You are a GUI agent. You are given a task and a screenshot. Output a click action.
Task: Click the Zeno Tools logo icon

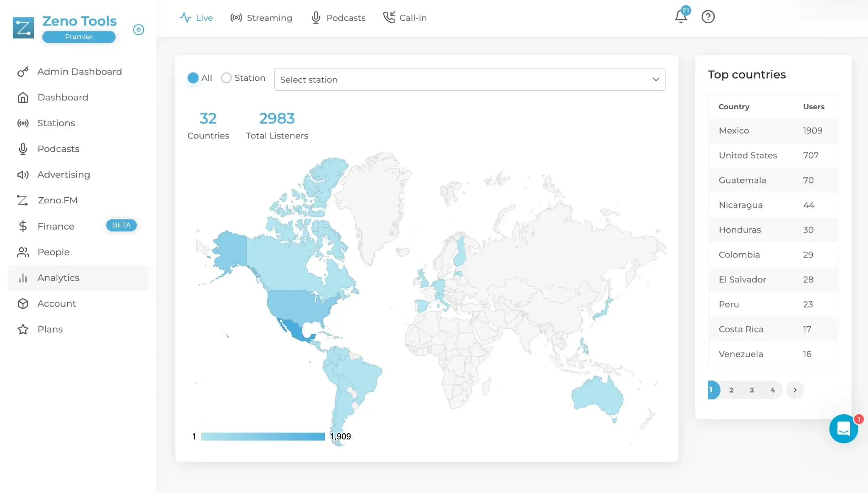(23, 28)
